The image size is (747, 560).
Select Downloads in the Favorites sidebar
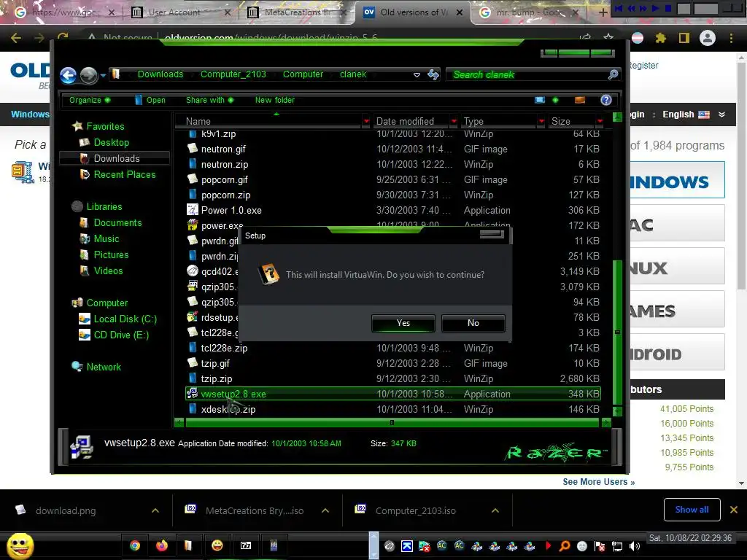[x=116, y=158]
